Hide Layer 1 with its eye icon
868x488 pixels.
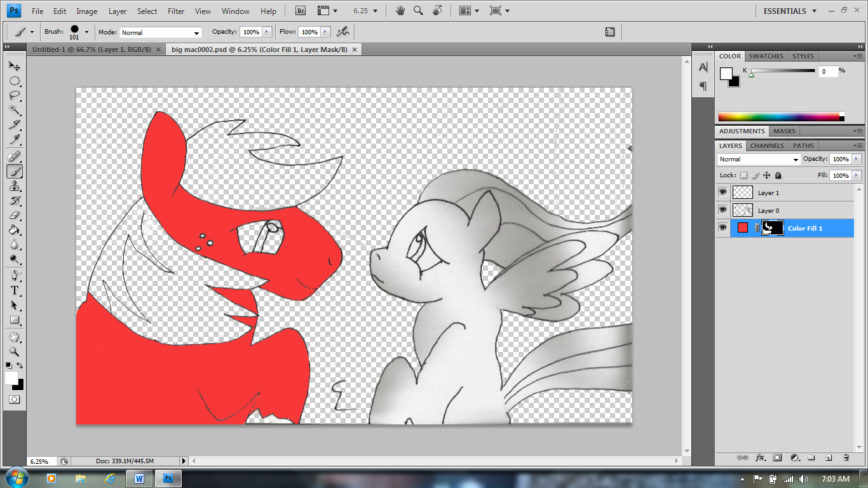point(722,192)
